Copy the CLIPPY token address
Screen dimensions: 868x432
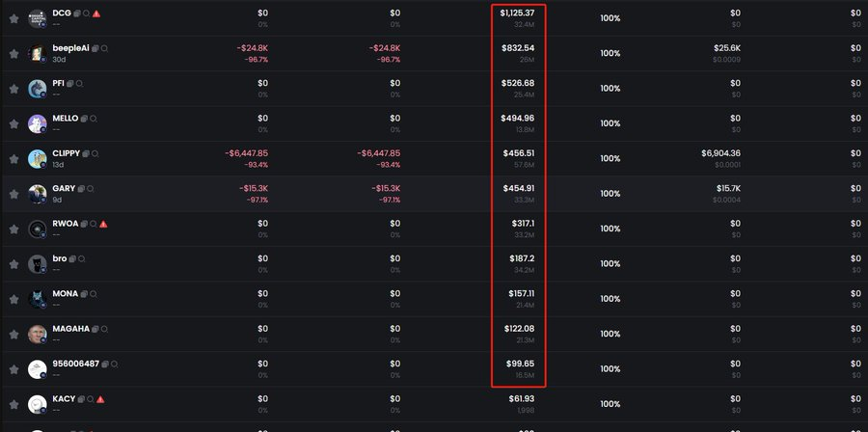[86, 153]
